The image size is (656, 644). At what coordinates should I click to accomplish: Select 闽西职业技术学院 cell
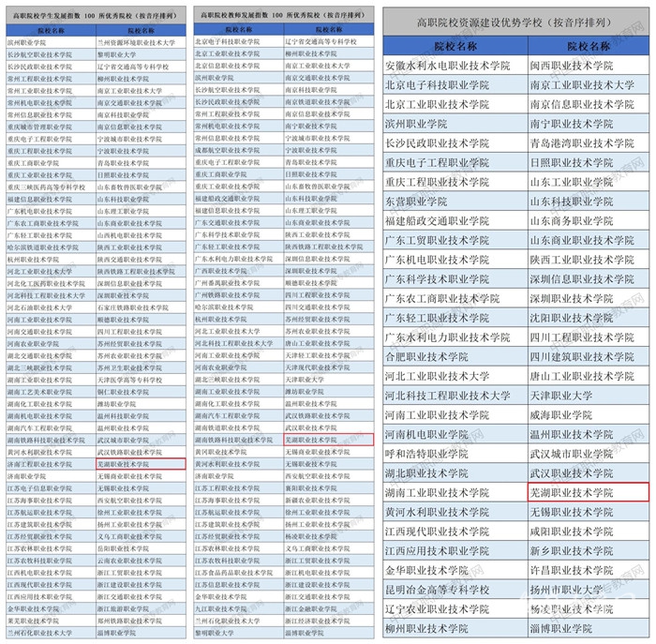pos(589,66)
